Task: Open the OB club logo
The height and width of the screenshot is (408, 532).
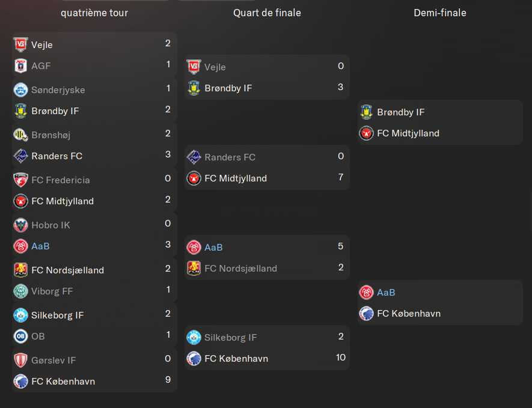Action: pyautogui.click(x=20, y=336)
